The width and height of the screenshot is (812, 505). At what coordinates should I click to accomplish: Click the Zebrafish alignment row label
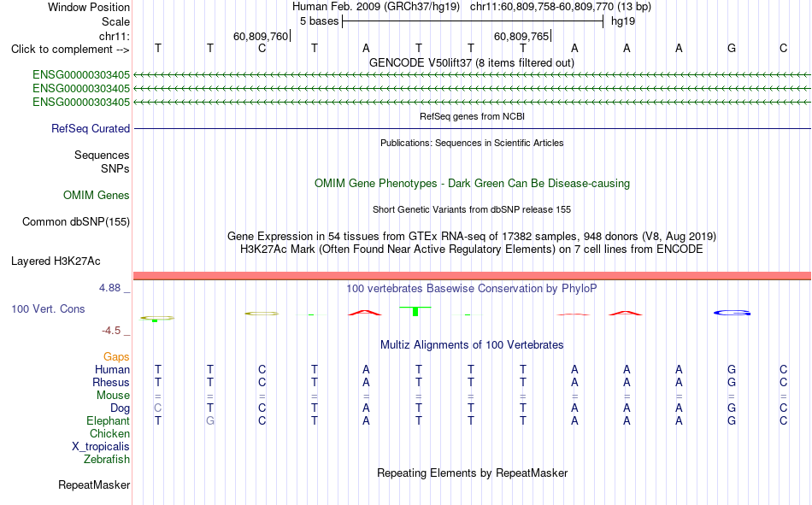(107, 460)
